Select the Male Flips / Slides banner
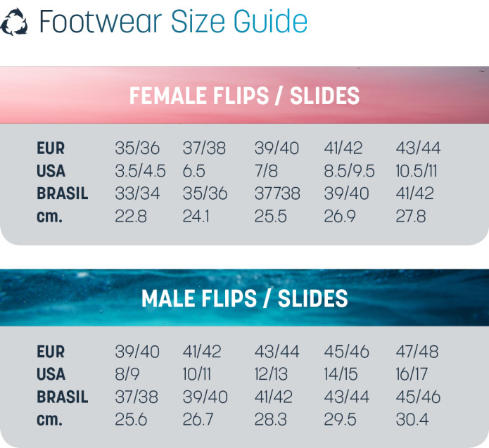The width and height of the screenshot is (489, 448). [245, 298]
